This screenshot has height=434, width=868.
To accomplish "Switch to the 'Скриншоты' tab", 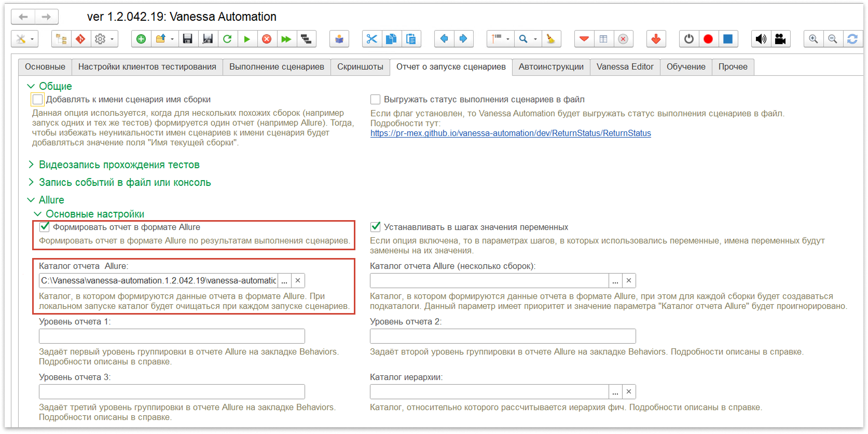I will tap(360, 66).
